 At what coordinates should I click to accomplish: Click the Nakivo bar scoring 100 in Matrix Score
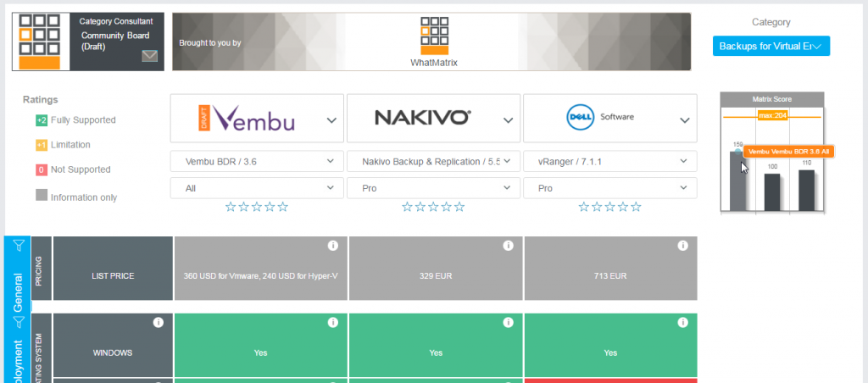(x=772, y=192)
